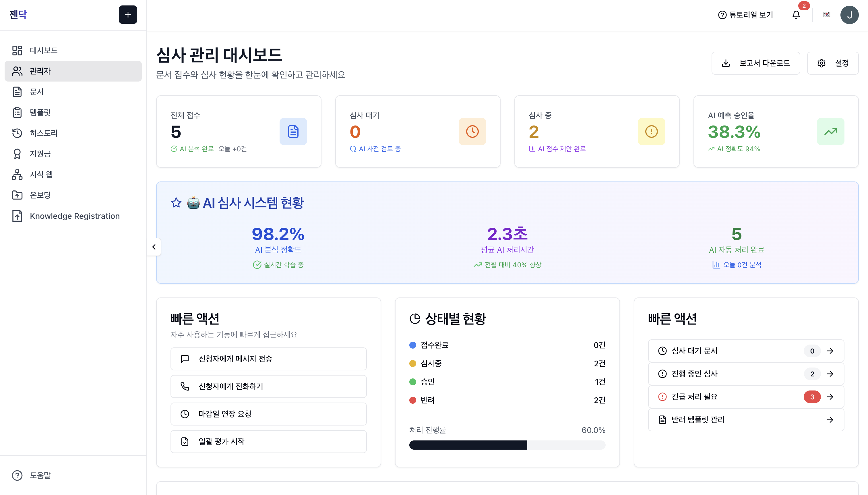Click 신청자에게 메시지 전송 button
Image resolution: width=868 pixels, height=495 pixels.
pyautogui.click(x=268, y=359)
